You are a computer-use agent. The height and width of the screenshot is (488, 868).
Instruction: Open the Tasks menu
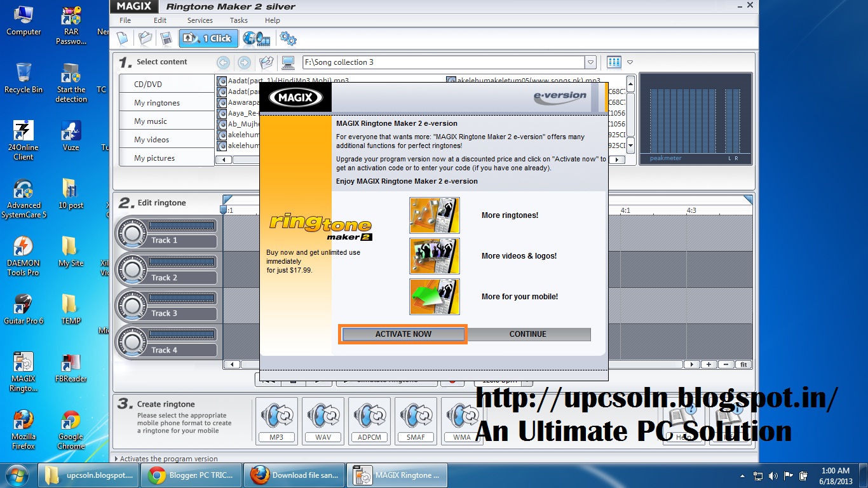click(239, 20)
